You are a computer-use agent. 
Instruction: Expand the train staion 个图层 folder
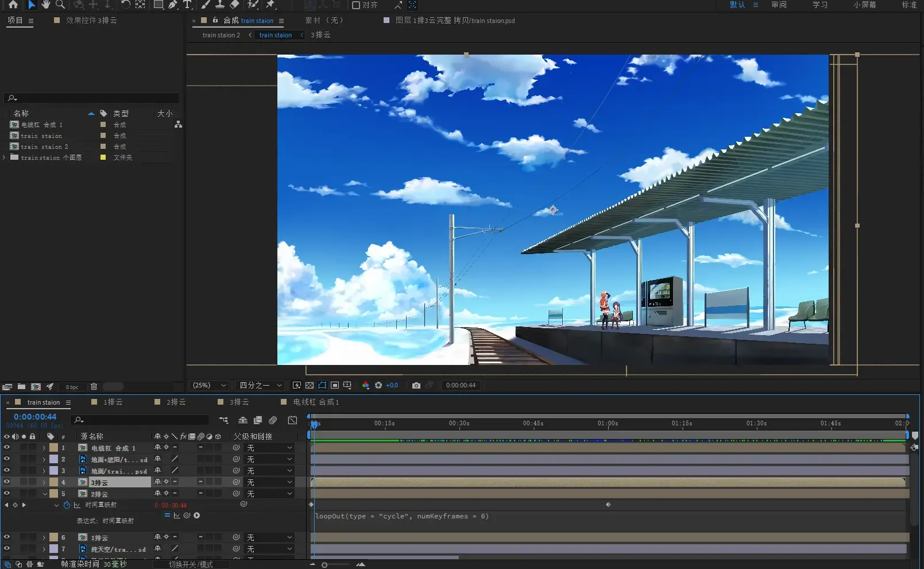pyautogui.click(x=5, y=157)
